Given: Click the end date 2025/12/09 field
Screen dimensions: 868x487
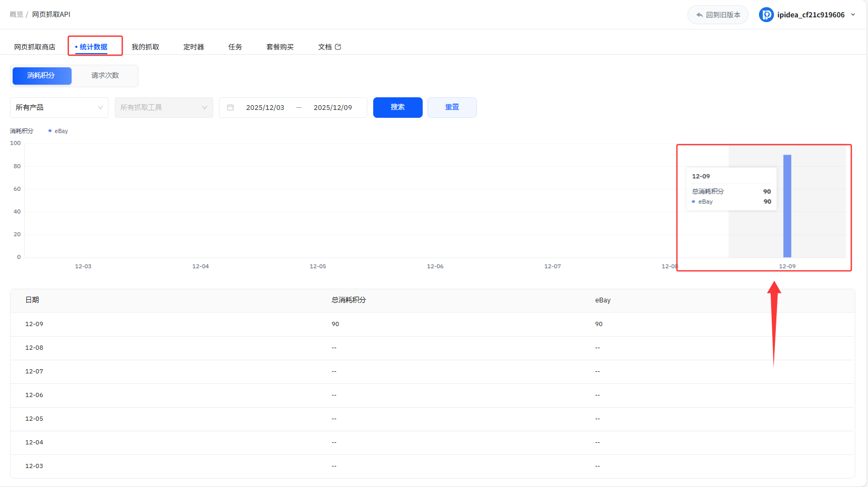Looking at the screenshot, I should click(333, 107).
